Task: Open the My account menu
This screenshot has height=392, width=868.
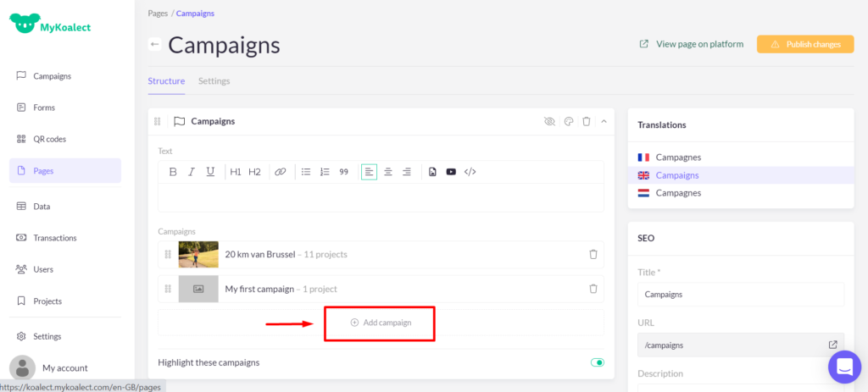Action: click(x=64, y=368)
